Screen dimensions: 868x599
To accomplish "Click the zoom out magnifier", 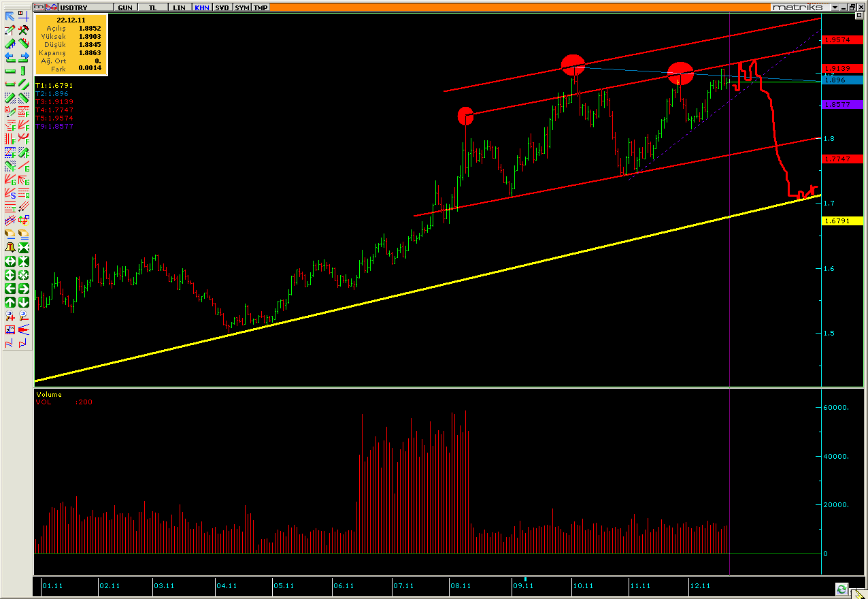I will pos(24,317).
